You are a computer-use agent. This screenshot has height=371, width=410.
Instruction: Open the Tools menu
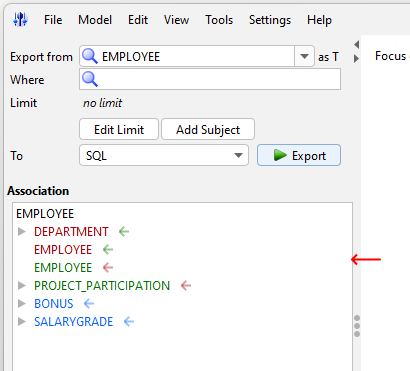[x=219, y=20]
